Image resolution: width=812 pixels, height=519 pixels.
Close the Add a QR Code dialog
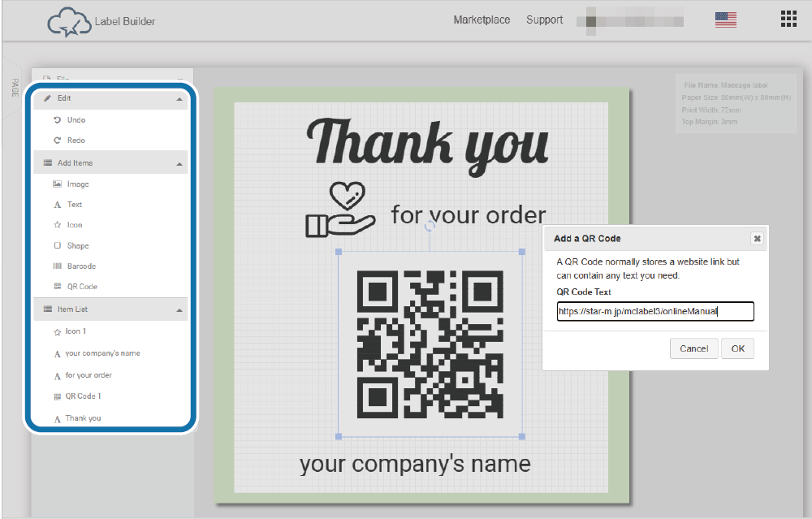757,238
